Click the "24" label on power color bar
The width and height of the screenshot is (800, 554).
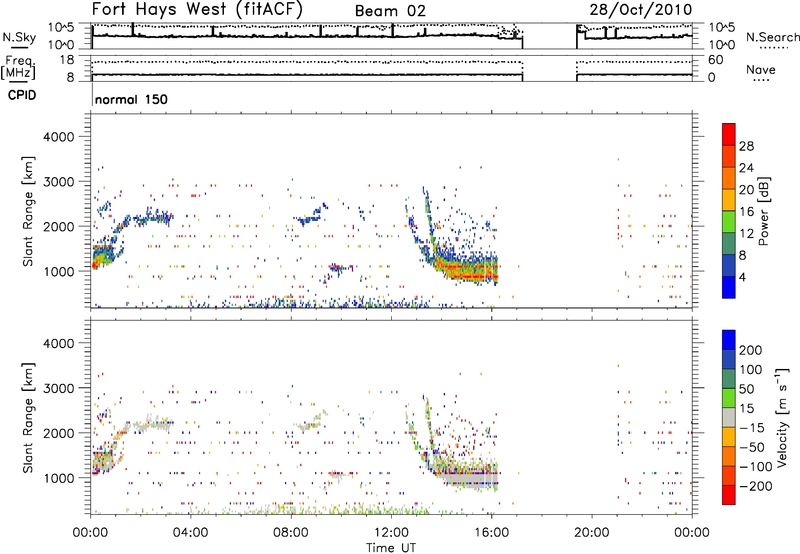[x=746, y=168]
